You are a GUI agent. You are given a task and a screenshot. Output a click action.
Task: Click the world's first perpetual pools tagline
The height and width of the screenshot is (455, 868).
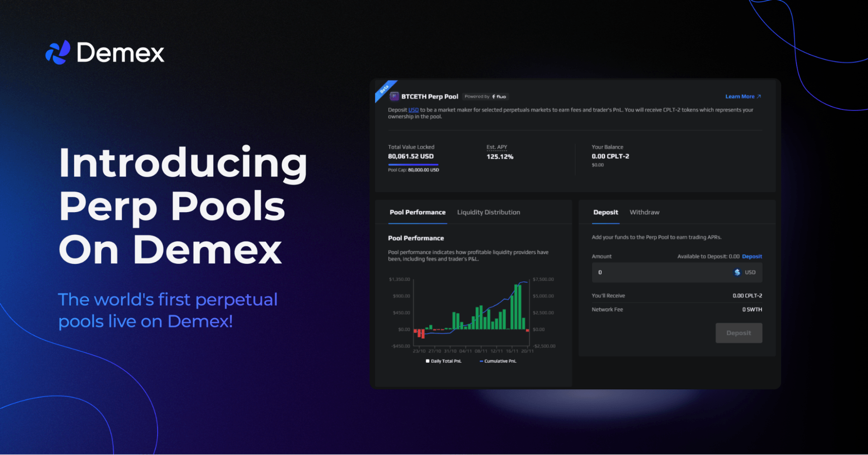(x=168, y=310)
